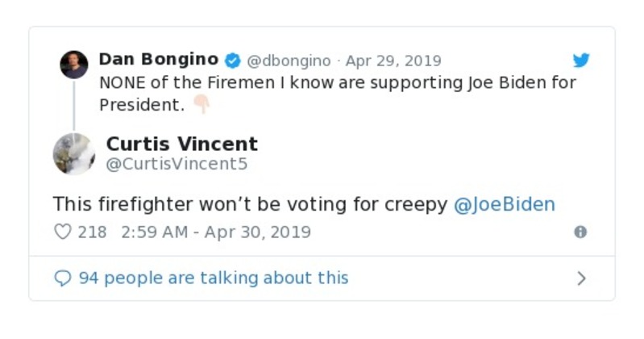The width and height of the screenshot is (644, 339).
Task: Like the tweet with the heart icon
Action: click(x=63, y=232)
